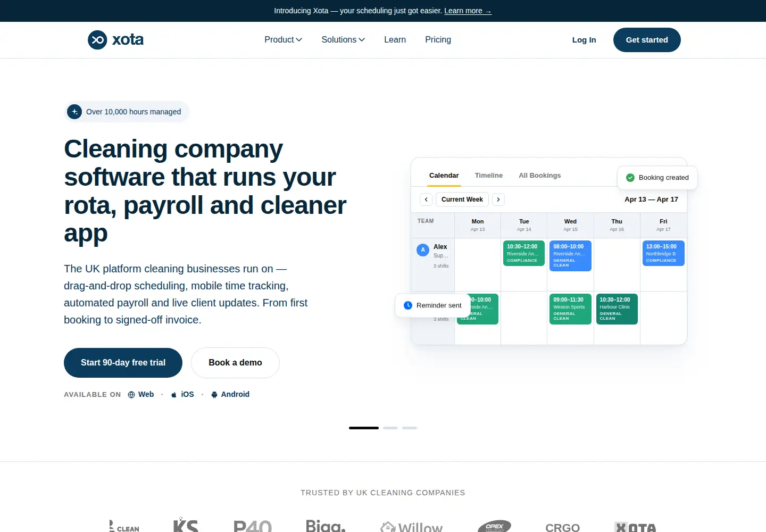Go to previous week with left chevron
766x532 pixels.
pos(426,199)
